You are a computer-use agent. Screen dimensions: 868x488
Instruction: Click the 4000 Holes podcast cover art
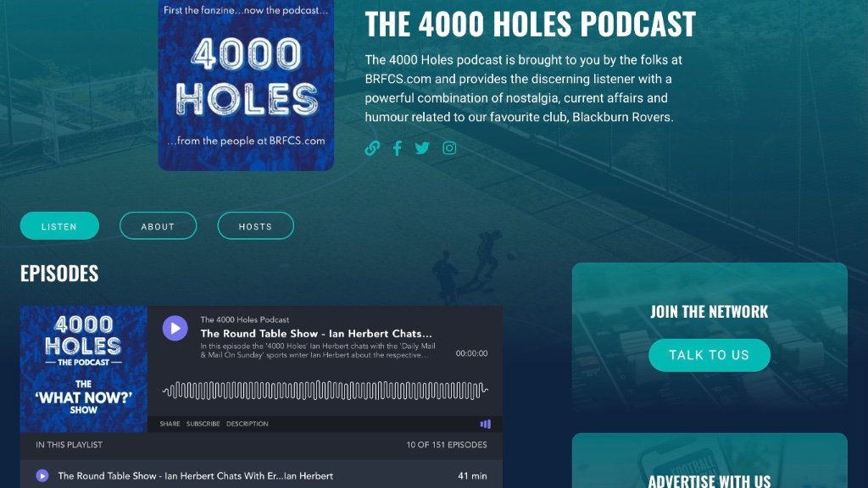(246, 86)
